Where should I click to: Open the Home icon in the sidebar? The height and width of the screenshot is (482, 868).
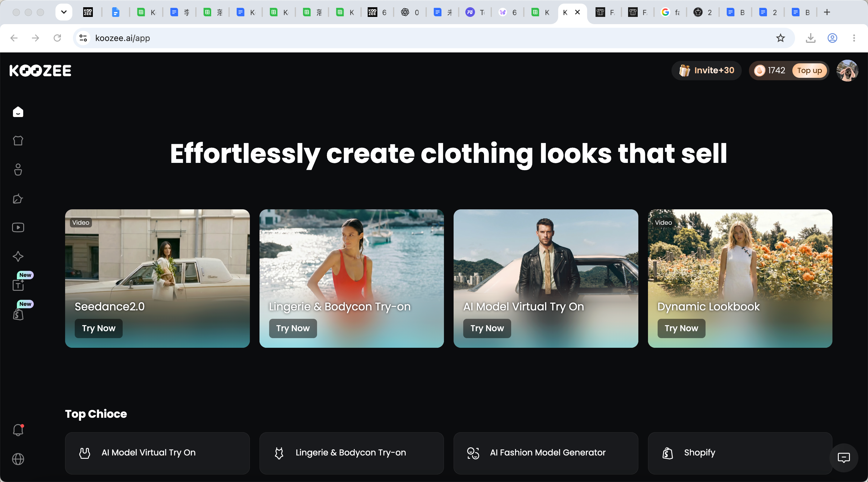[18, 112]
